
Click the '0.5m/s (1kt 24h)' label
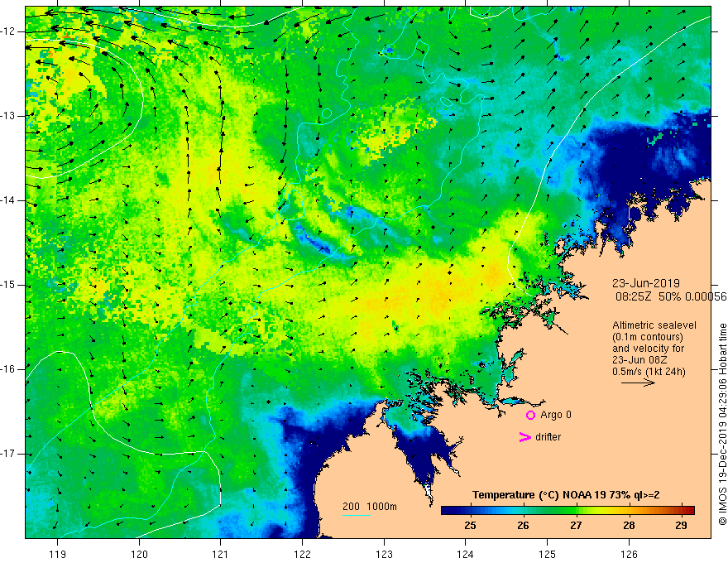pos(649,372)
